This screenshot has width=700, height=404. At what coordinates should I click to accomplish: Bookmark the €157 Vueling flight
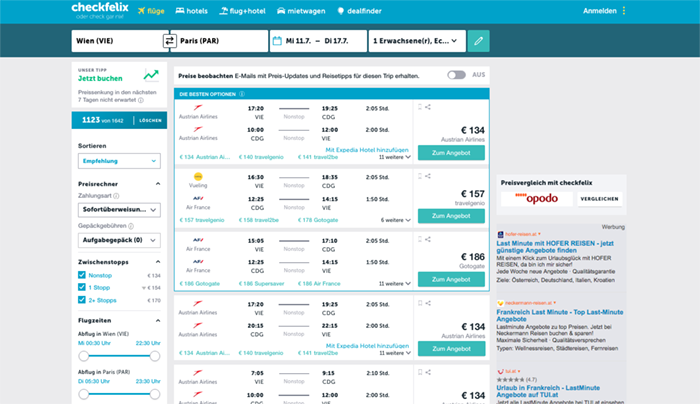420,176
